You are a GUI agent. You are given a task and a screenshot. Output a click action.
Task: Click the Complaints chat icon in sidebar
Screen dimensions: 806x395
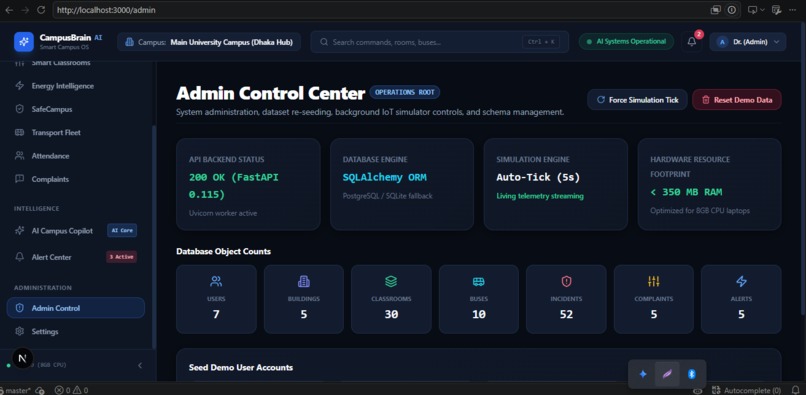[x=20, y=179]
